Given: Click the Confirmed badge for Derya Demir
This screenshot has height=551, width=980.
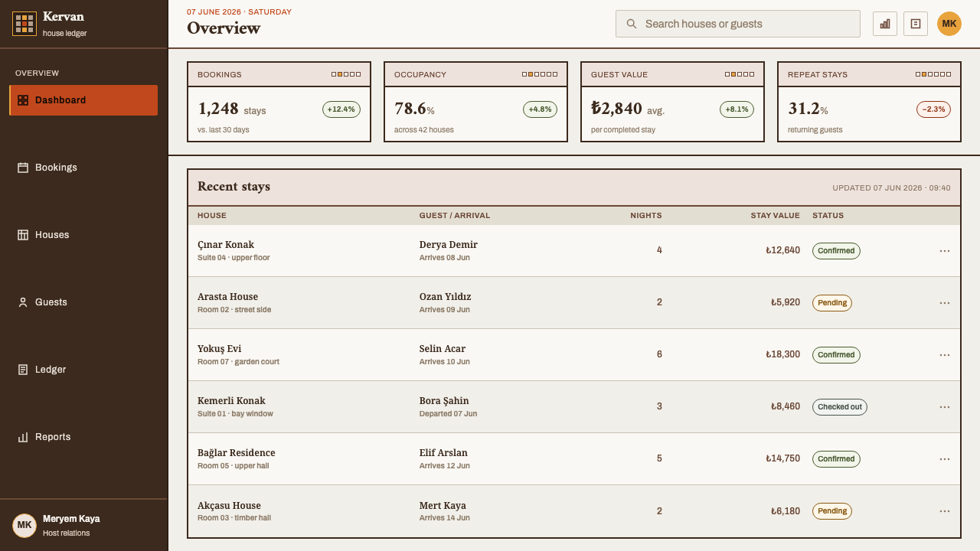Looking at the screenshot, I should pos(836,251).
